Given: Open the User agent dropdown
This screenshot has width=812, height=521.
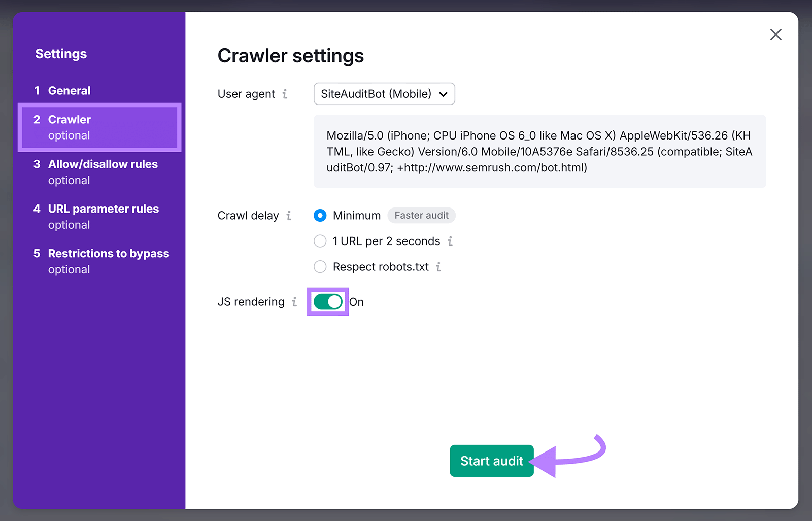Looking at the screenshot, I should click(x=384, y=94).
